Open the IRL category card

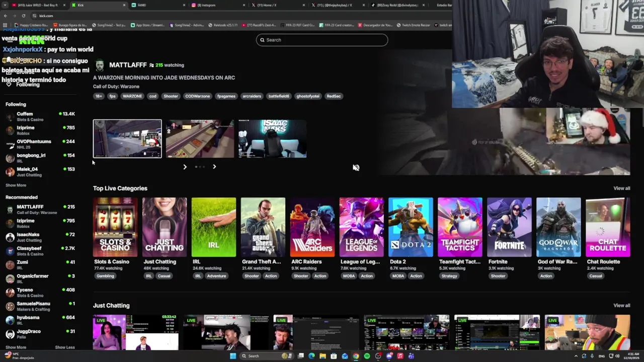(214, 227)
